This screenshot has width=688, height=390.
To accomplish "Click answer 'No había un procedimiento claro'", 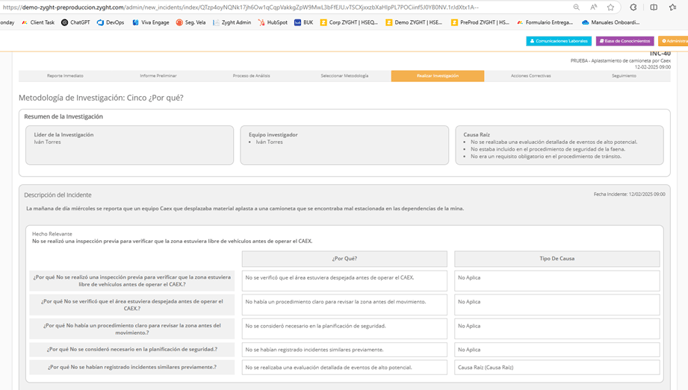I will tap(344, 305).
